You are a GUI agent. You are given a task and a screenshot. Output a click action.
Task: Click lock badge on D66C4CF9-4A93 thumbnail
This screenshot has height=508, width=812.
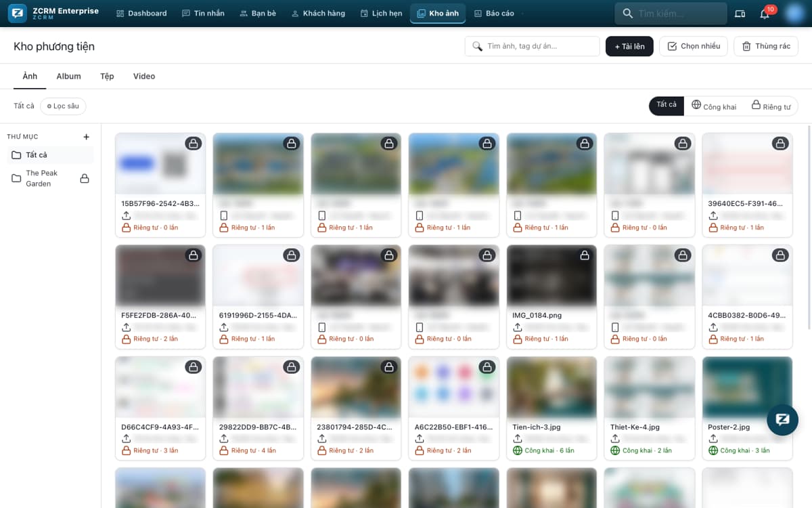pos(194,367)
